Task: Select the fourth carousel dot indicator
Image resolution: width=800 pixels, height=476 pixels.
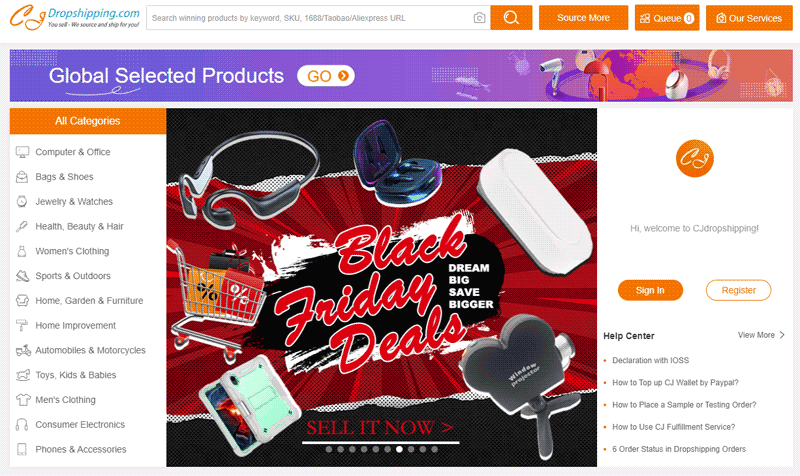Action: 364,449
